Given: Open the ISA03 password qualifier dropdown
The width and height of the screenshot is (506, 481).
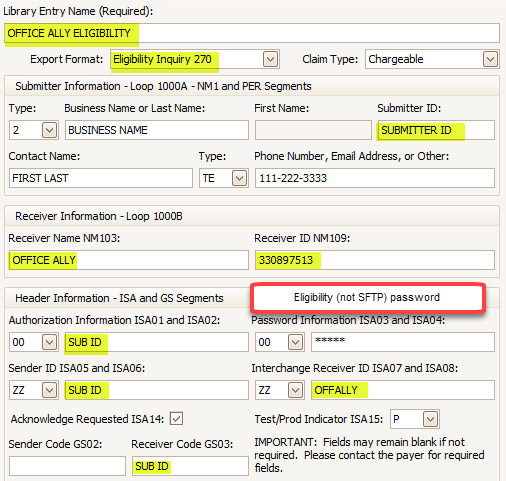Looking at the screenshot, I should tap(295, 342).
